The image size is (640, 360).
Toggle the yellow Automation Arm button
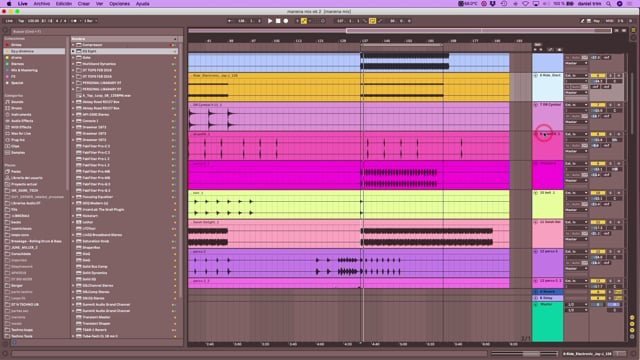click(304, 21)
